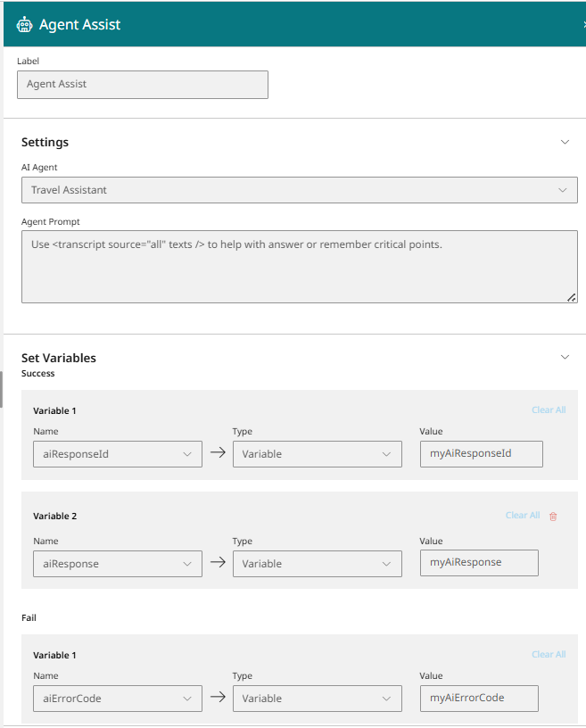
Task: Open the aiErrorCode name dropdown
Action: coord(118,699)
